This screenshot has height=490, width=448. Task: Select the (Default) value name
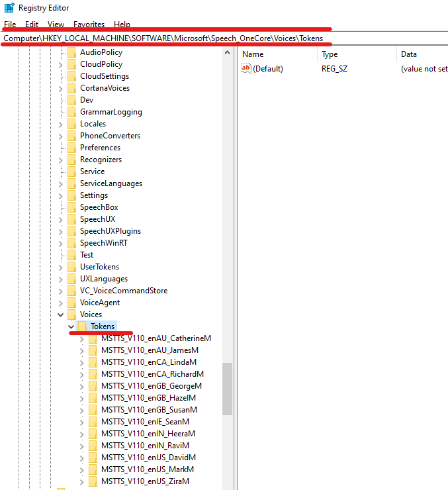268,69
